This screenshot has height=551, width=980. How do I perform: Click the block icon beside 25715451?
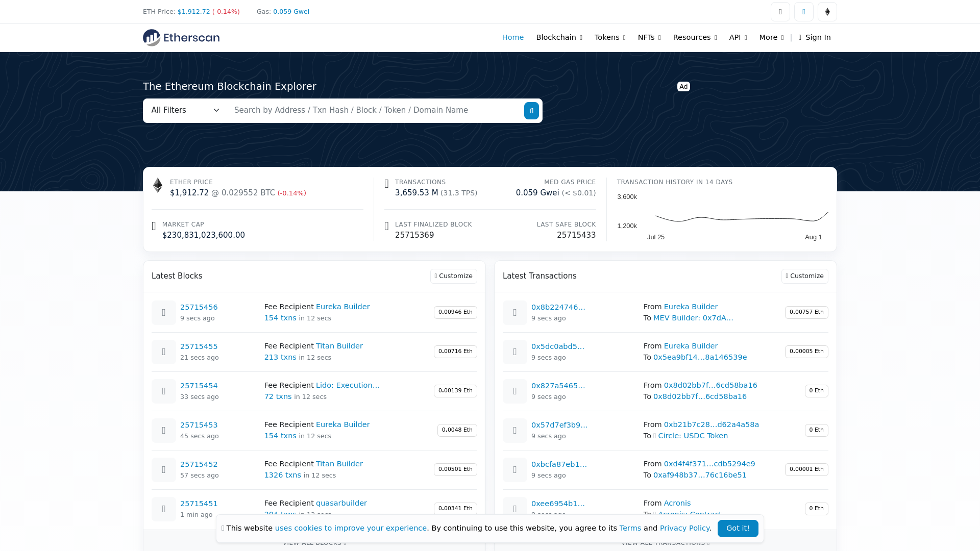click(x=164, y=509)
